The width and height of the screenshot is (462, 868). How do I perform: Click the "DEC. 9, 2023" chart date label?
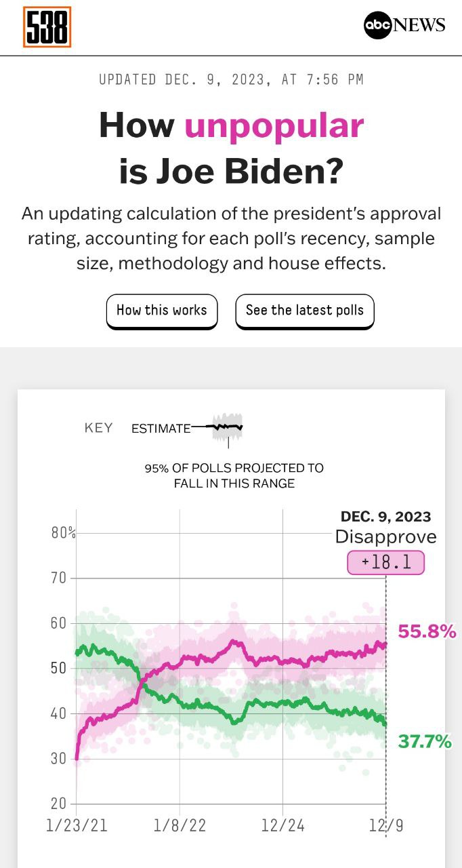(x=385, y=516)
